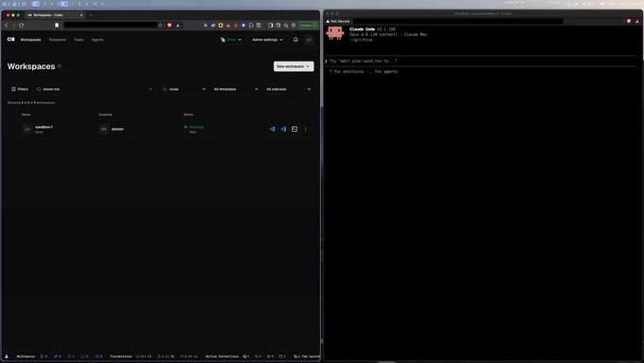644x363 pixels.
Task: Click the Claude Code mascot logo
Action: (334, 33)
